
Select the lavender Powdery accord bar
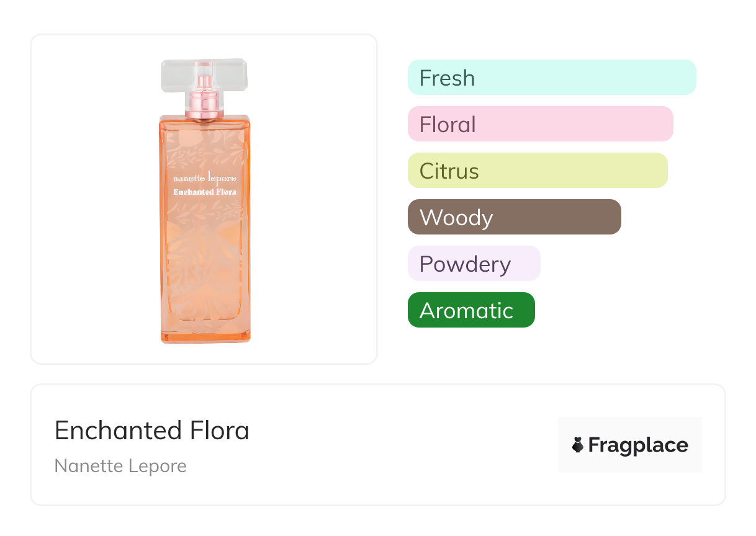474,264
